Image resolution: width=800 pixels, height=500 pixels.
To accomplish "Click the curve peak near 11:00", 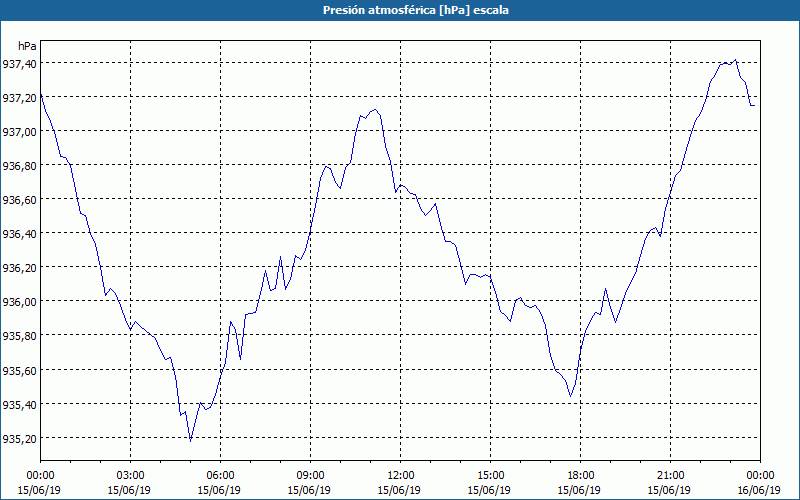I will click(375, 109).
